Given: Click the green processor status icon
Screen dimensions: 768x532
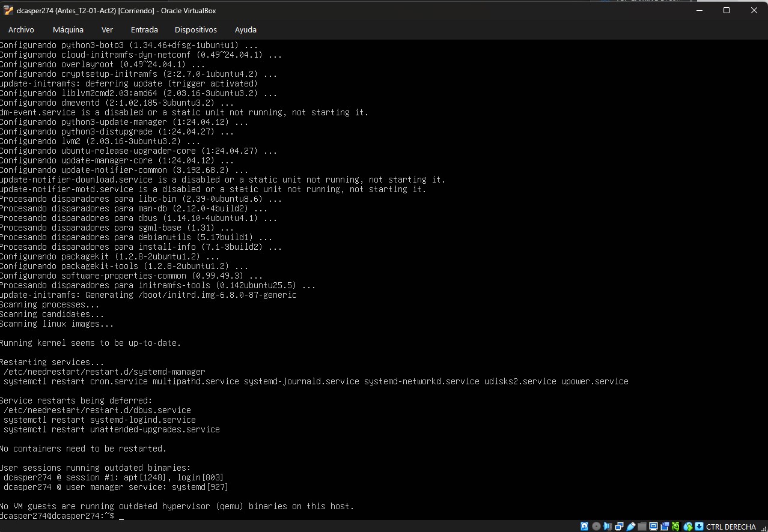Looking at the screenshot, I should tap(675, 527).
